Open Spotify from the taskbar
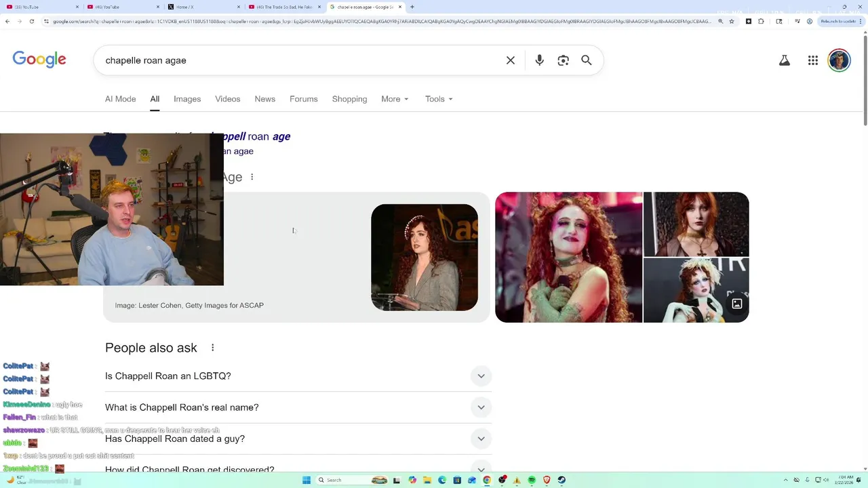Viewport: 868px width, 488px height. click(x=532, y=480)
